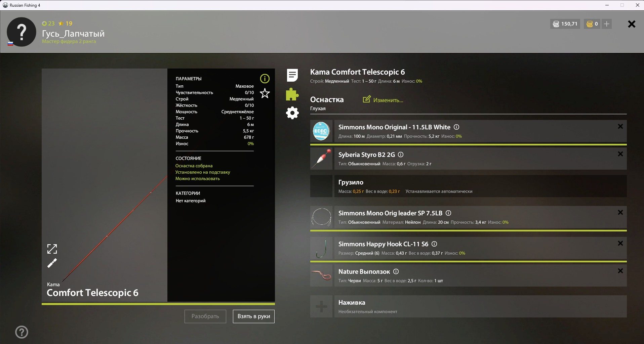The width and height of the screenshot is (644, 344).
Task: Click the Мастер фидера 2 ранга title
Action: 69,41
